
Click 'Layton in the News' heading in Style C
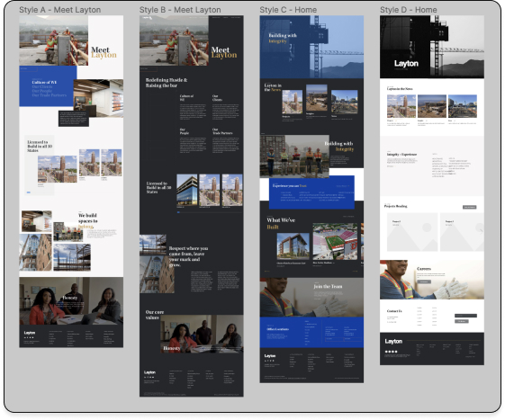273,87
